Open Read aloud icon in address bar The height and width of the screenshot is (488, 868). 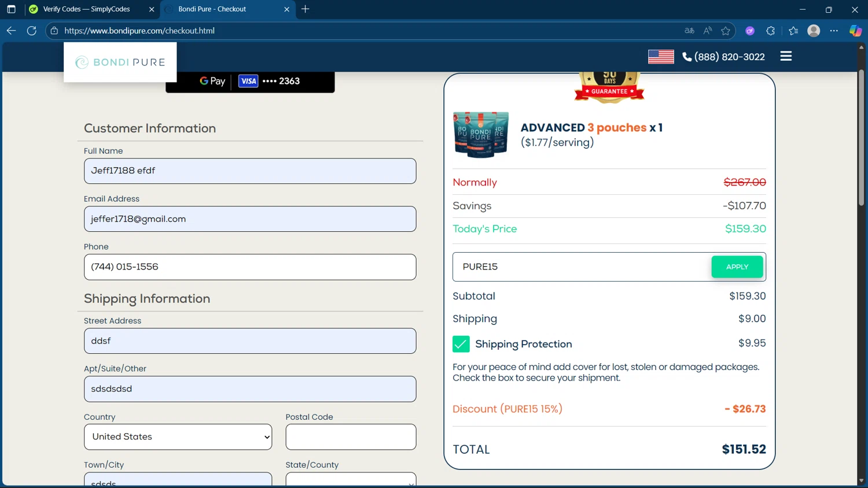pos(708,31)
